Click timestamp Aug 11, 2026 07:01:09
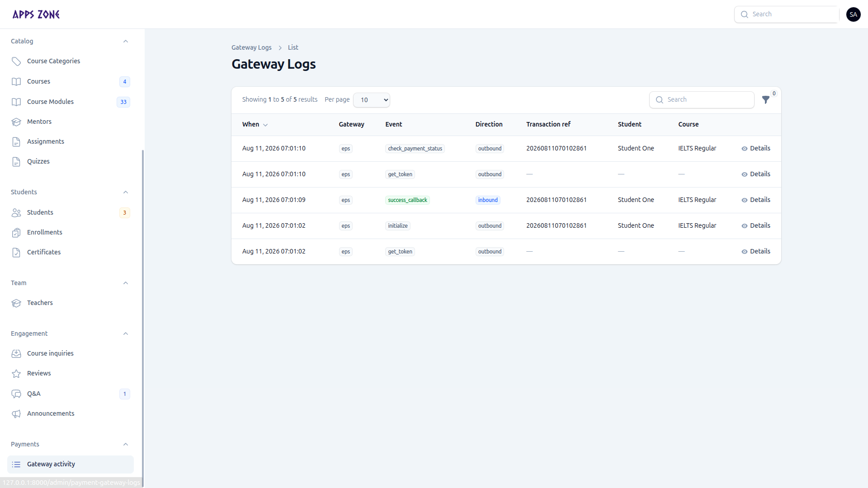 click(274, 200)
